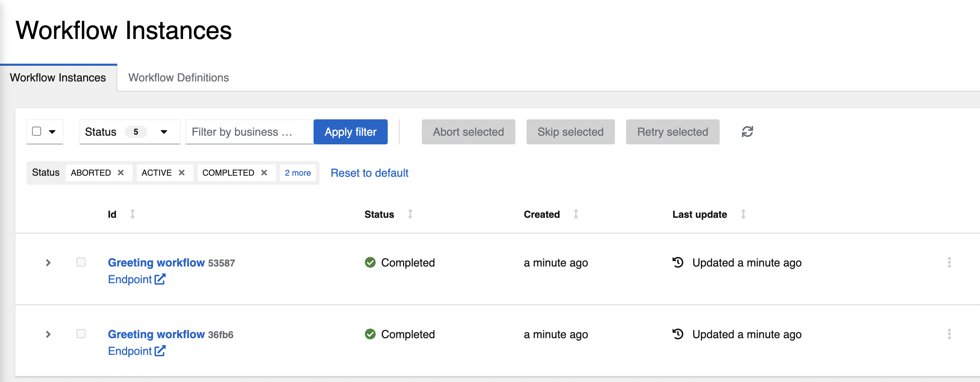Remove the COMPLETED status filter chip
This screenshot has width=980, height=382.
point(264,173)
